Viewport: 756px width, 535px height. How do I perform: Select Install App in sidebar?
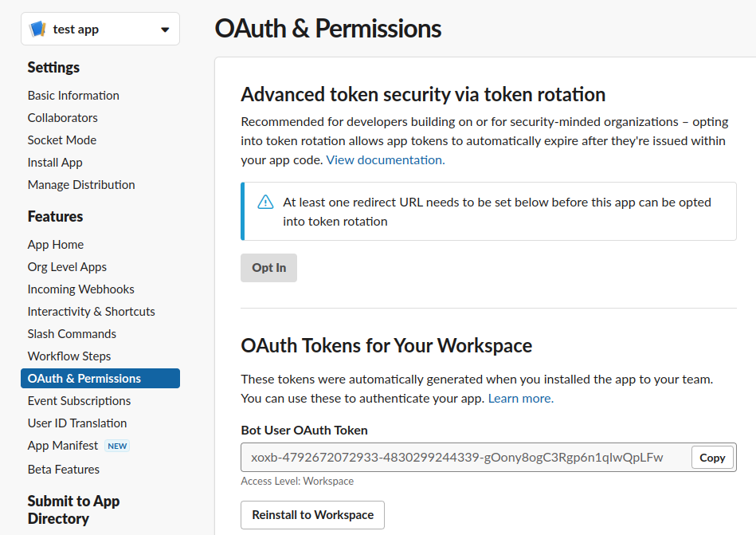(55, 163)
